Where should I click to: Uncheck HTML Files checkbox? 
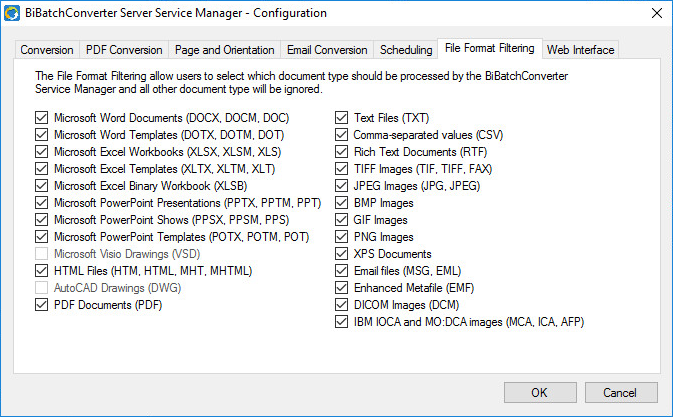(41, 271)
